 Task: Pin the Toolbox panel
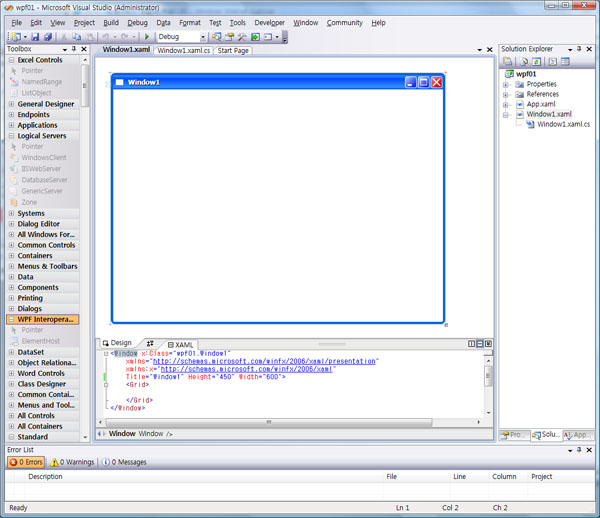[74, 49]
